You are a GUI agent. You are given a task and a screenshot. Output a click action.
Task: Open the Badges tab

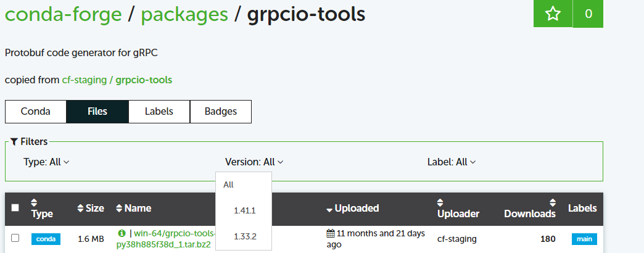(x=220, y=112)
